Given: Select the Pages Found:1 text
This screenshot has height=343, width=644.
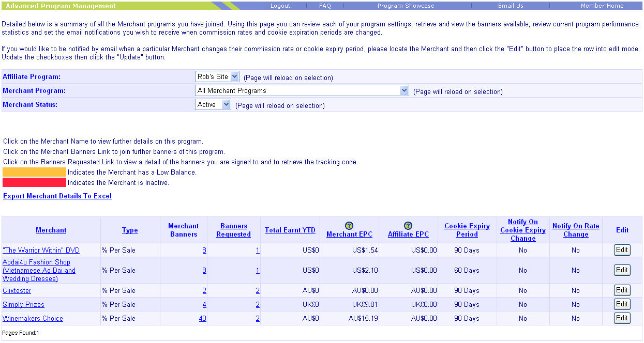Looking at the screenshot, I should (x=21, y=333).
